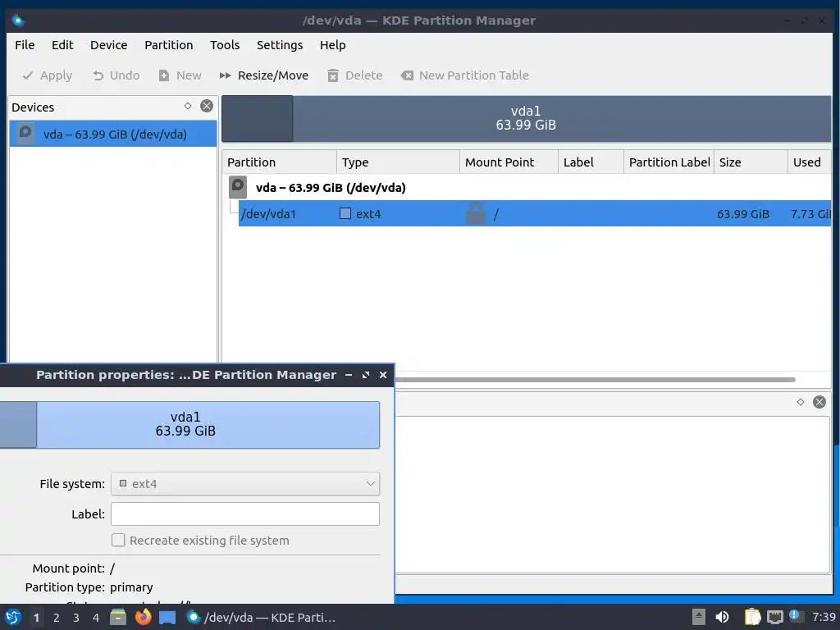Click the Label input field

245,514
